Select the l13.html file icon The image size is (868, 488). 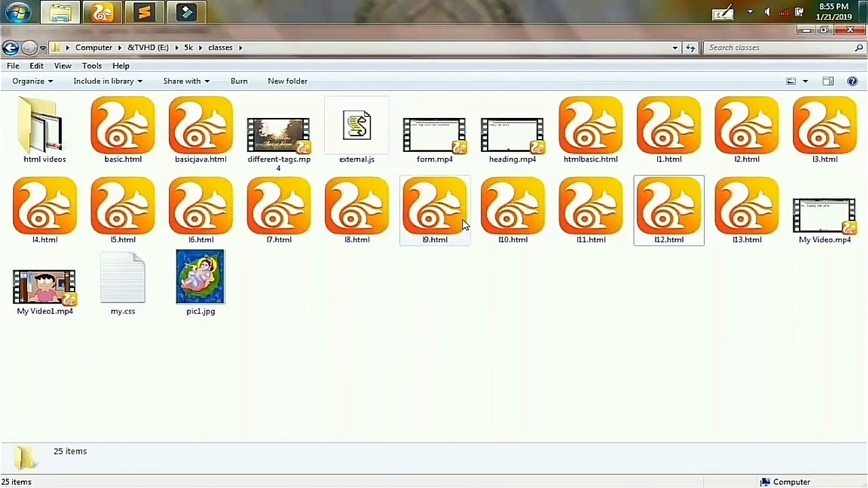coord(747,206)
